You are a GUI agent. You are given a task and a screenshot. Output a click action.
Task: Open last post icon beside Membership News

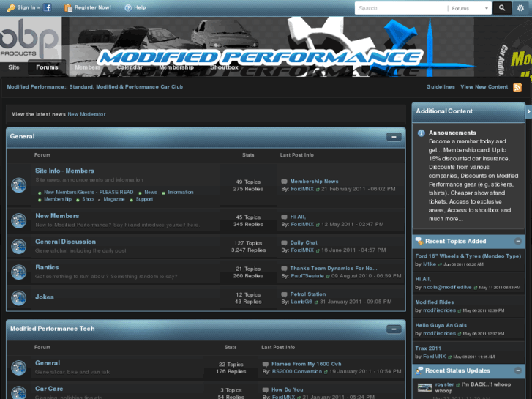coord(284,182)
